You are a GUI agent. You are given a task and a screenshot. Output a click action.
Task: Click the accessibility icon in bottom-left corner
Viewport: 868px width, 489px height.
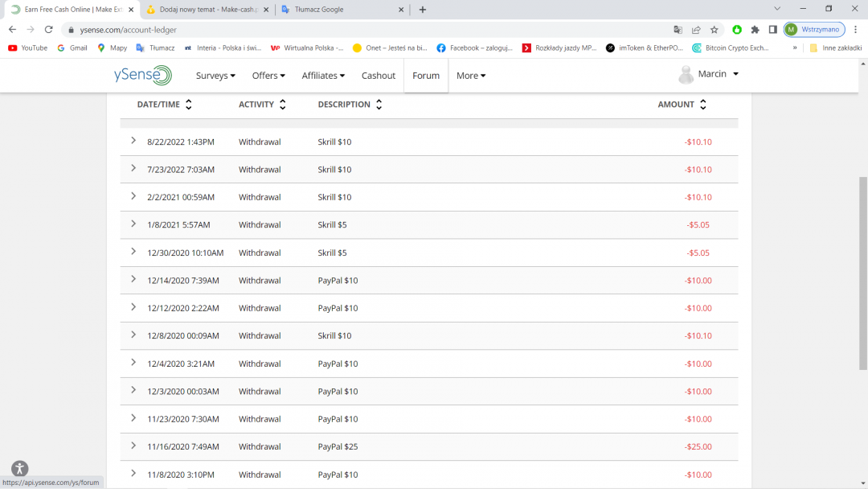(20, 469)
